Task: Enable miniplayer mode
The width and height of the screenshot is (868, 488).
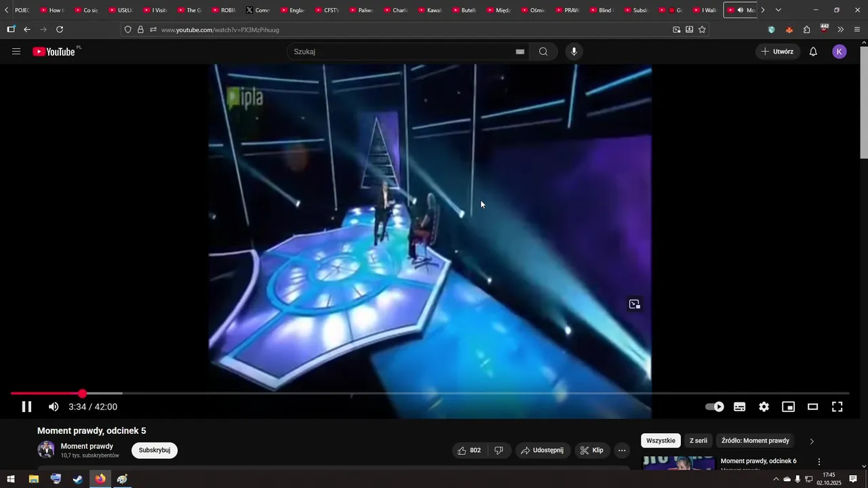Action: [x=788, y=407]
